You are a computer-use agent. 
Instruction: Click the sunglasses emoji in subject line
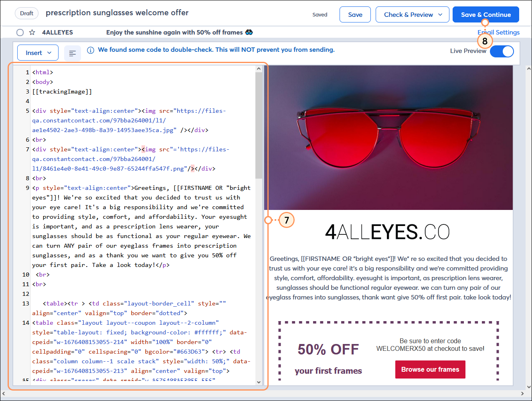click(x=249, y=32)
